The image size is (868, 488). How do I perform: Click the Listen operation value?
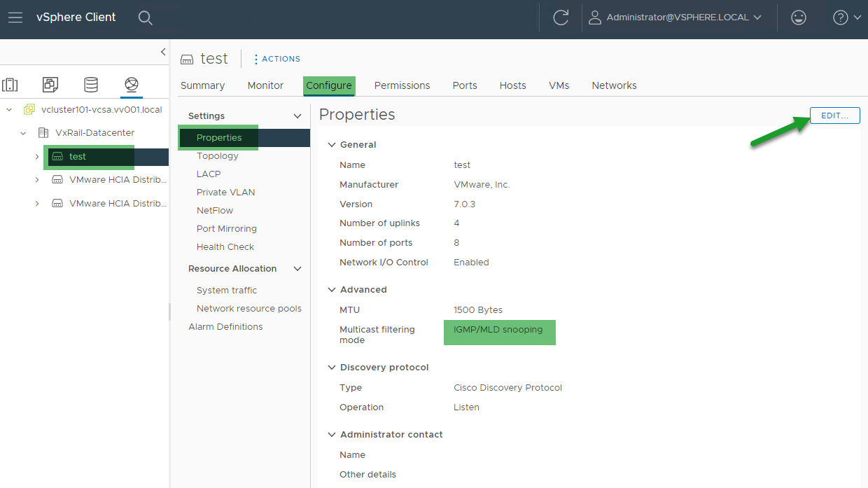pos(466,407)
